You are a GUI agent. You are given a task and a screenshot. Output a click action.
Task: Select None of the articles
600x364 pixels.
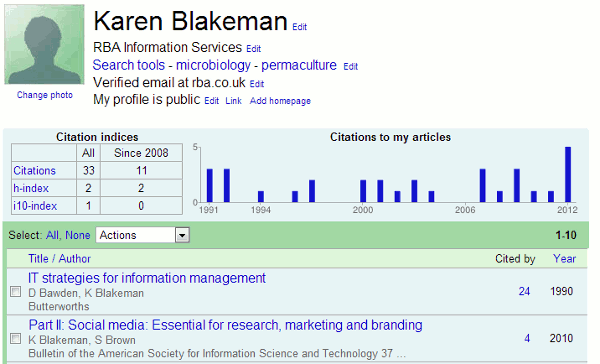[78, 235]
